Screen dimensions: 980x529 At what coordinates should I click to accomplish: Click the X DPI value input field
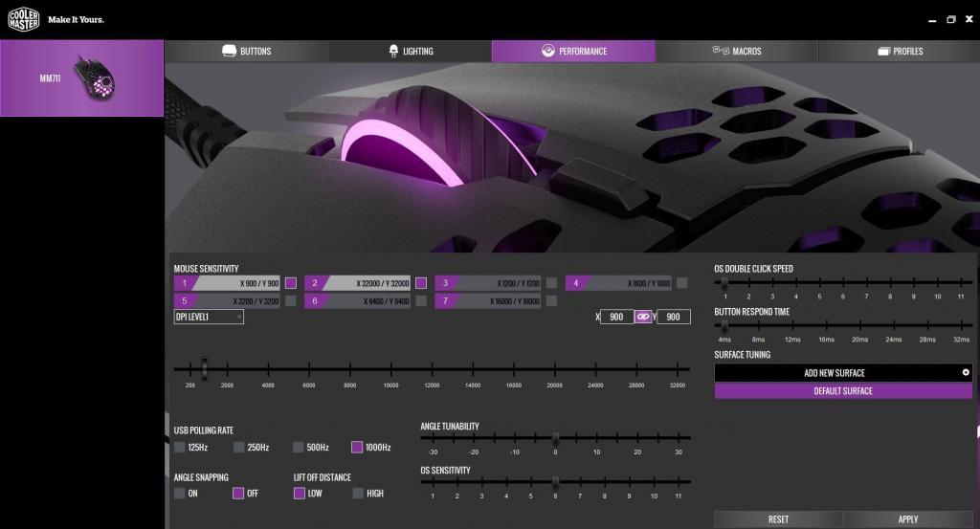click(x=616, y=317)
